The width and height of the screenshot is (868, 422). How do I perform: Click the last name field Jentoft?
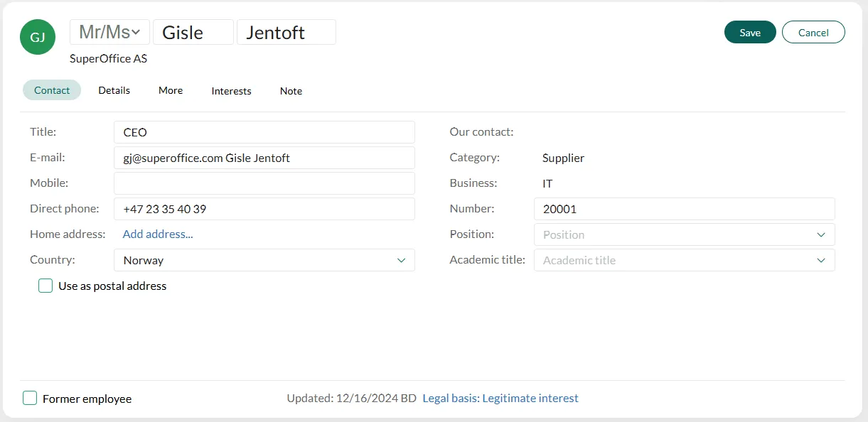click(x=286, y=33)
